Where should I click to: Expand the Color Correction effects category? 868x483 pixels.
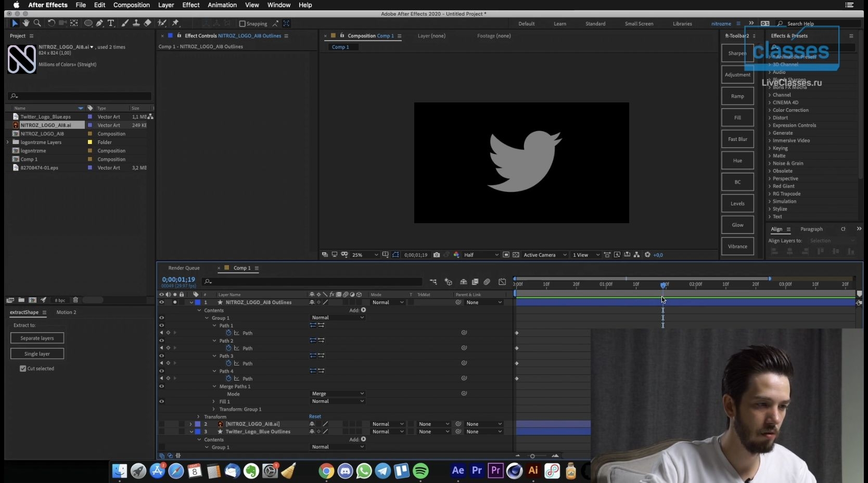(x=770, y=110)
